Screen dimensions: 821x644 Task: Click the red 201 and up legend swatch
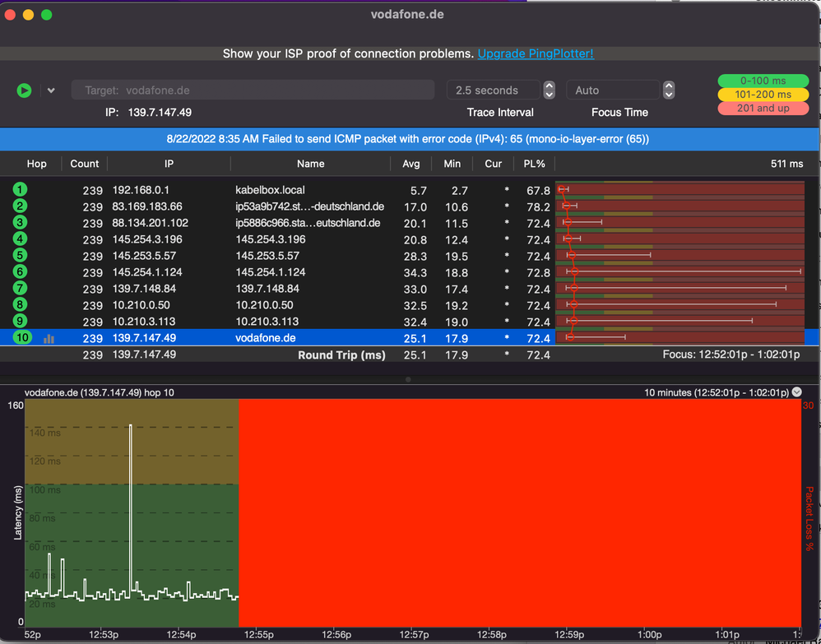pyautogui.click(x=763, y=108)
